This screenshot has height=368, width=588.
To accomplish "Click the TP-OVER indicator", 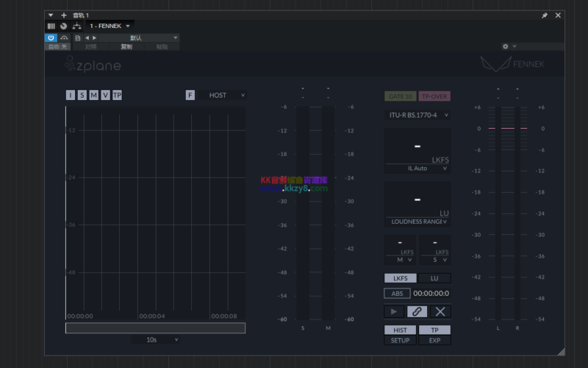I will click(434, 96).
